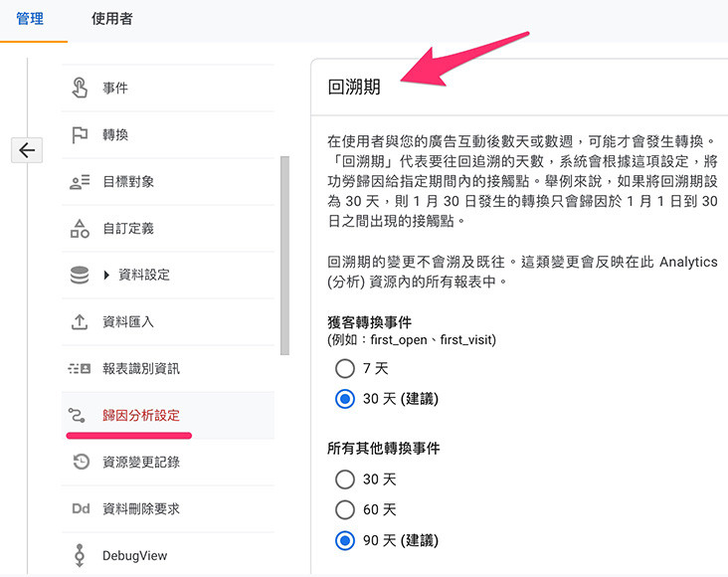The width and height of the screenshot is (728, 577).
Task: Choose 60 天 for all other conversions
Action: click(345, 510)
